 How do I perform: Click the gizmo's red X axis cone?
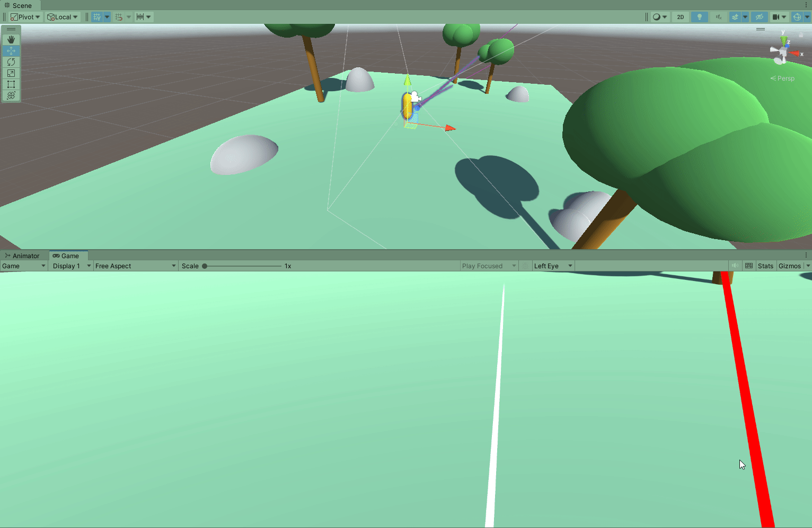795,54
